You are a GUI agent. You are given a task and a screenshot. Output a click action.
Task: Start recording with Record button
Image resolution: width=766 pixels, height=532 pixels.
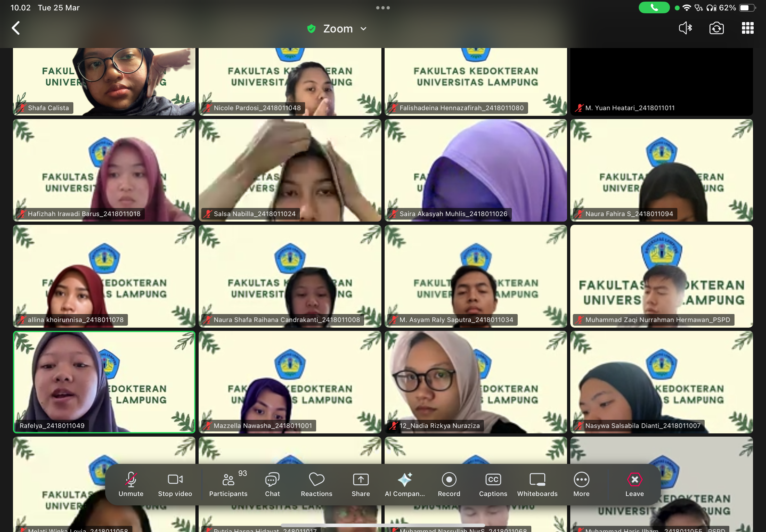(x=449, y=485)
